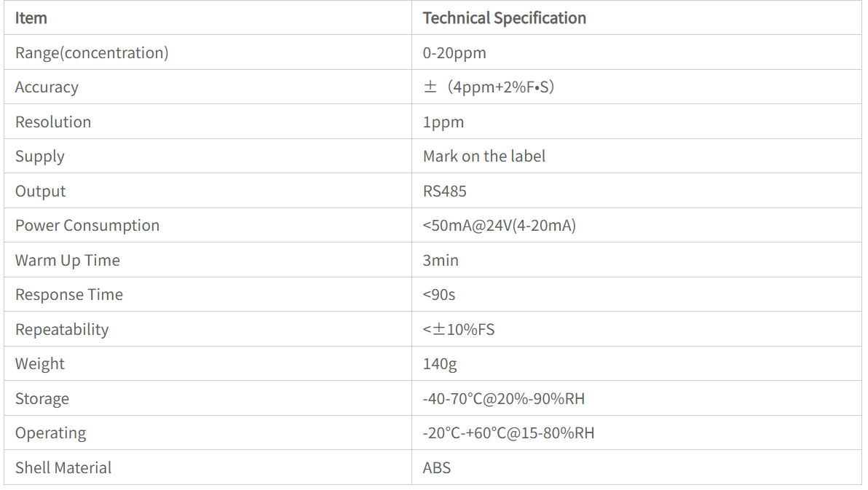Click the "0-20ppm" range value

click(x=454, y=53)
